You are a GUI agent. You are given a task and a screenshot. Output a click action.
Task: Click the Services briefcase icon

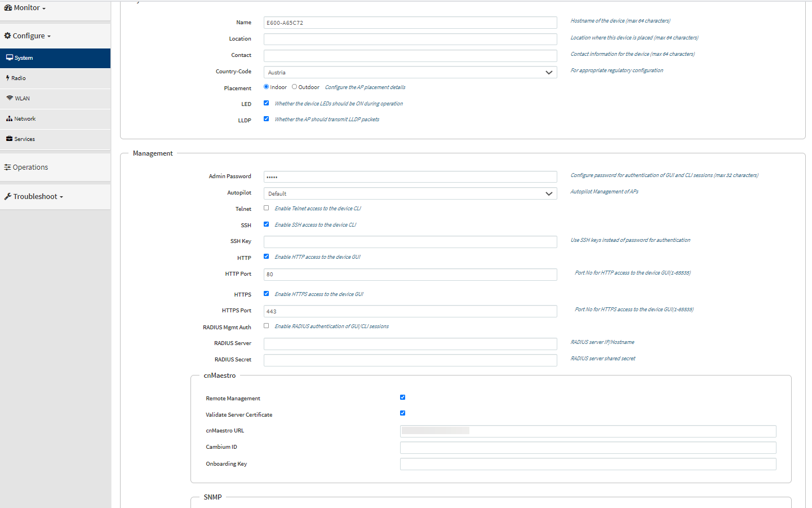tap(10, 139)
